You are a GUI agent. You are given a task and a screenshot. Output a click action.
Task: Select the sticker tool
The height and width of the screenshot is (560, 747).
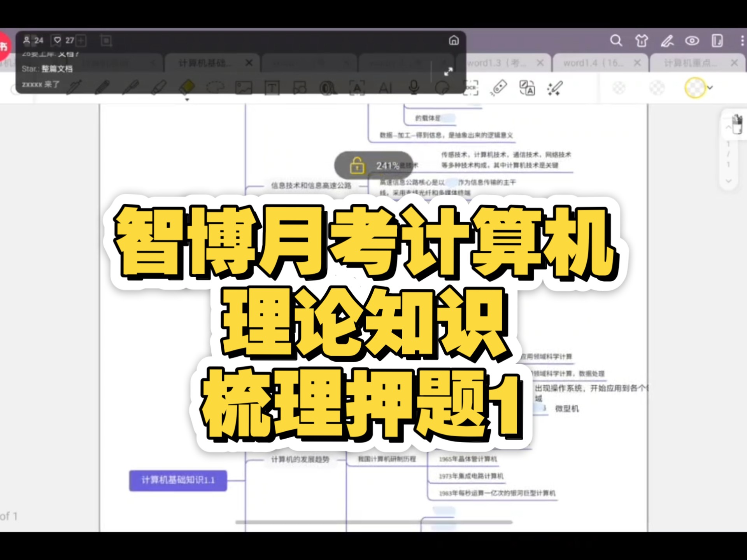(442, 88)
